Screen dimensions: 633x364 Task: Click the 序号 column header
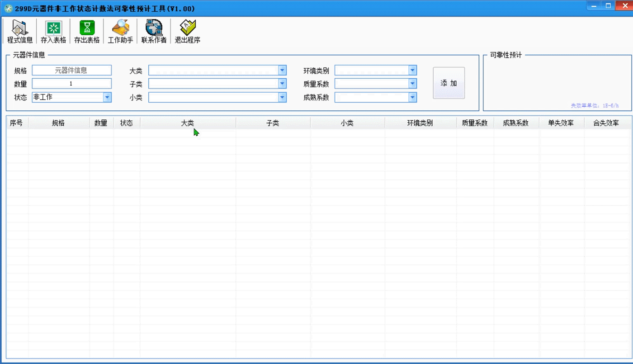click(x=16, y=123)
